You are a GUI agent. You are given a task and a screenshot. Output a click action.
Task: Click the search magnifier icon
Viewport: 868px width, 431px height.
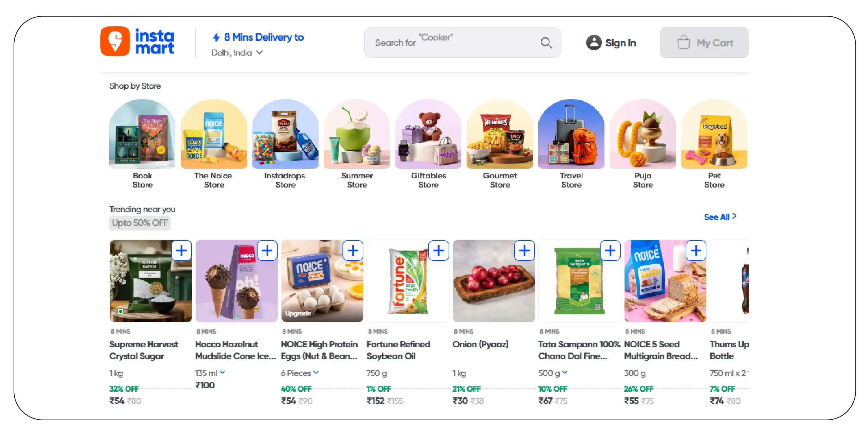pos(546,43)
